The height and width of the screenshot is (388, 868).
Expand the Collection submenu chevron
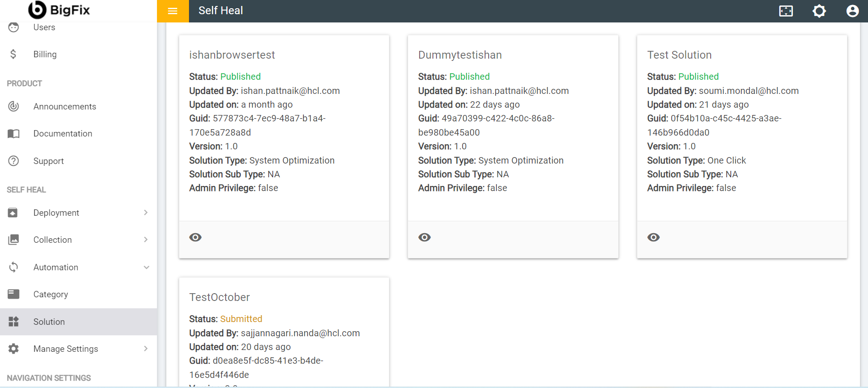146,240
